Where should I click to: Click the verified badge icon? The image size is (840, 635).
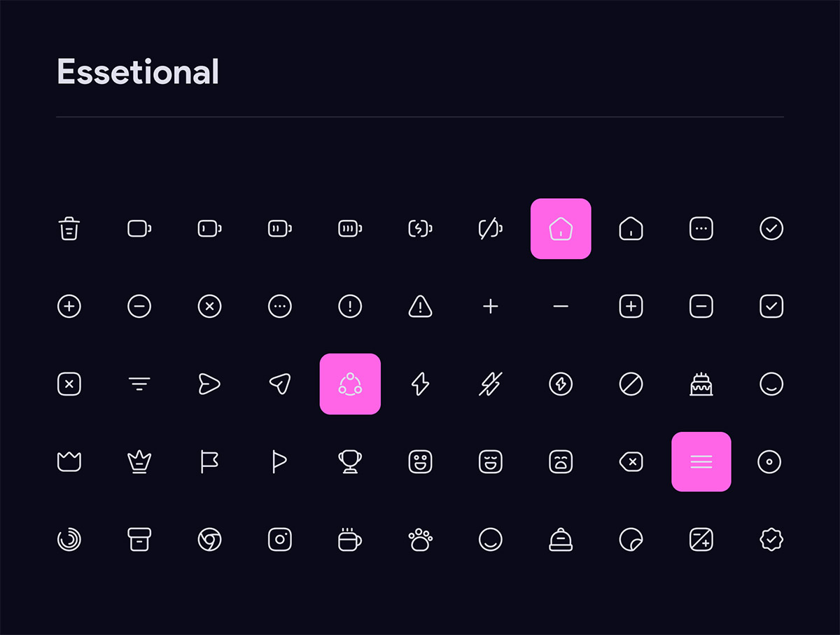[771, 539]
